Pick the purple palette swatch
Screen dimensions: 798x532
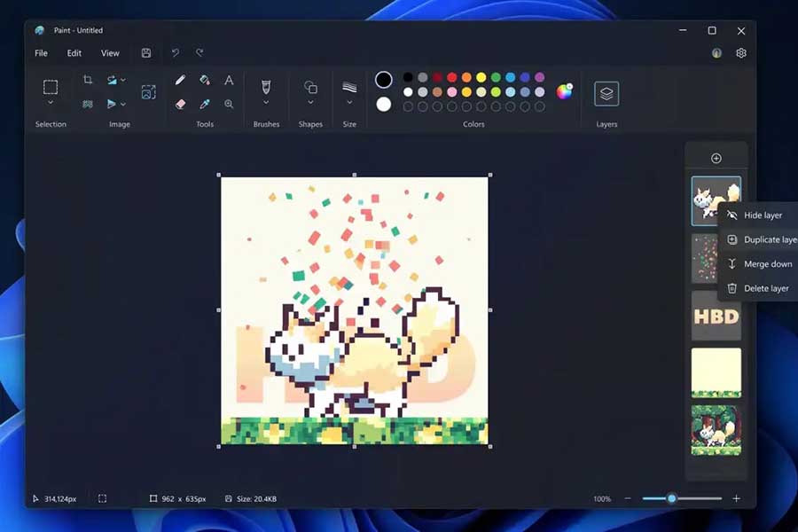coord(539,77)
